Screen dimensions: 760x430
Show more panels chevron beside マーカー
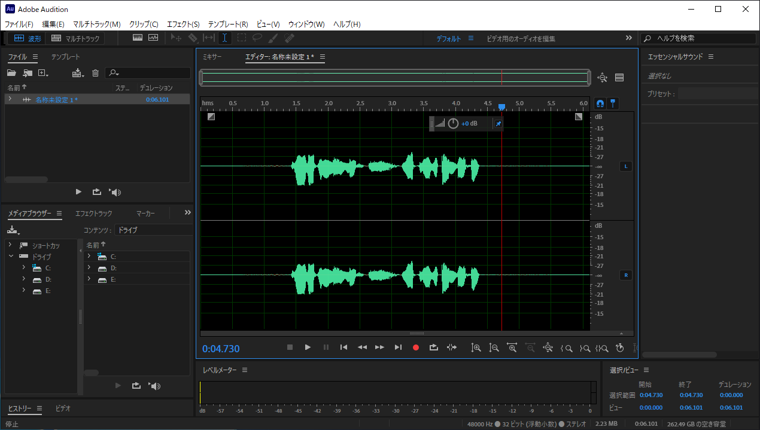[x=188, y=212]
